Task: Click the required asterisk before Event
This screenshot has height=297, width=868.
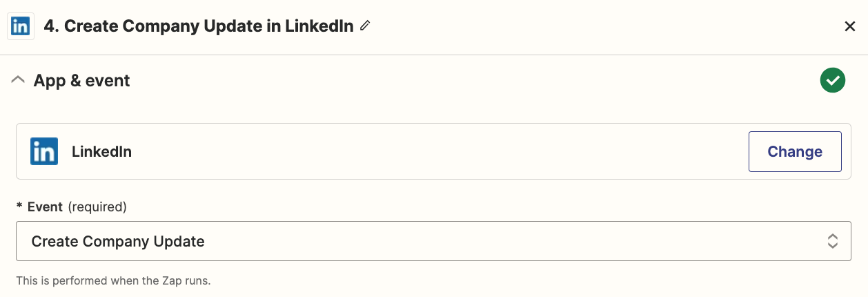Action: (19, 207)
